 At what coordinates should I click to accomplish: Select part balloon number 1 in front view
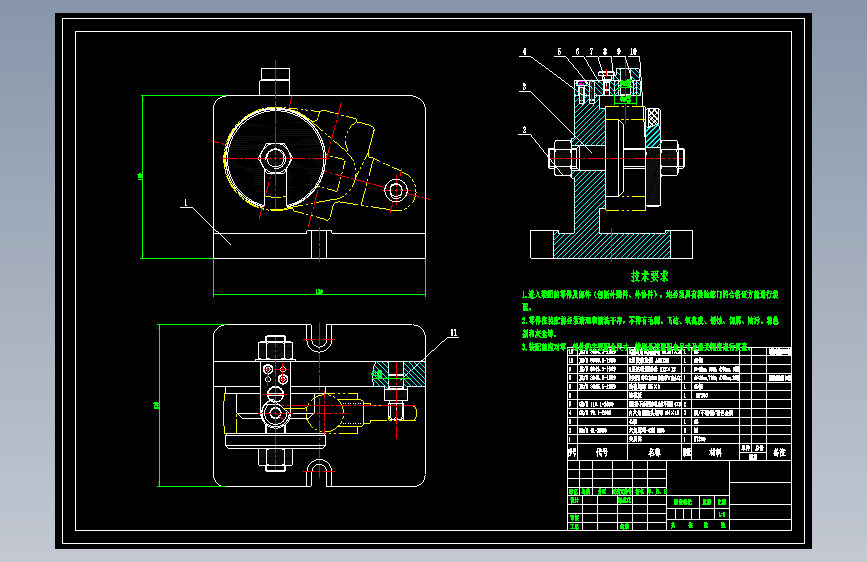point(186,203)
